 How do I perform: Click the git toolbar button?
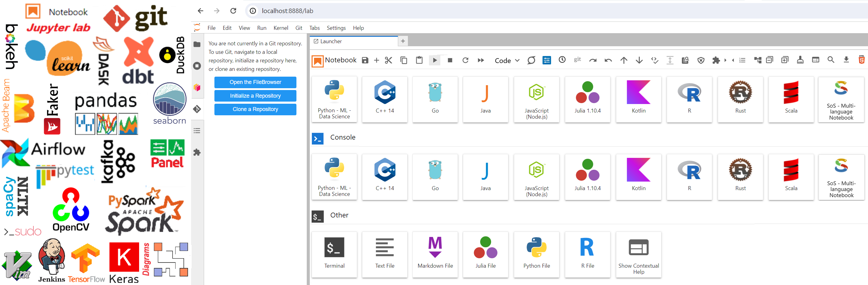pyautogui.click(x=578, y=59)
